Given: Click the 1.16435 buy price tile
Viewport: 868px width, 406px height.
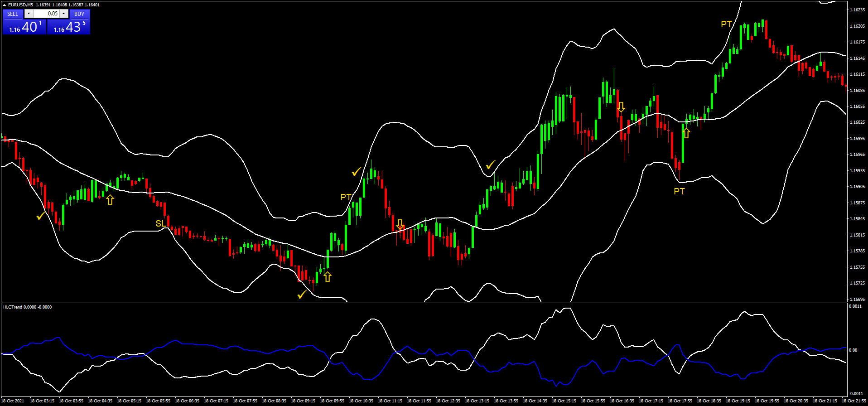Looking at the screenshot, I should [x=69, y=27].
